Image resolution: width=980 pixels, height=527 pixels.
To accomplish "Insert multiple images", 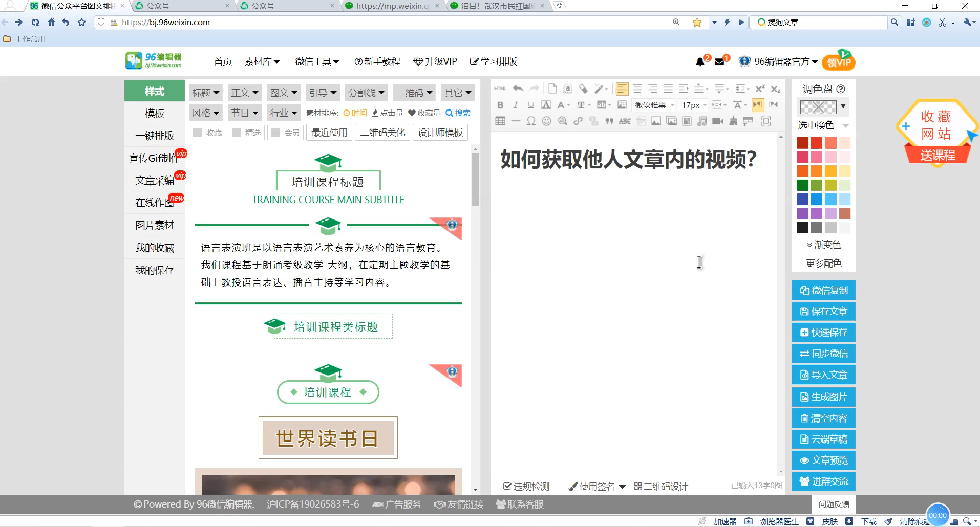I will (x=671, y=121).
